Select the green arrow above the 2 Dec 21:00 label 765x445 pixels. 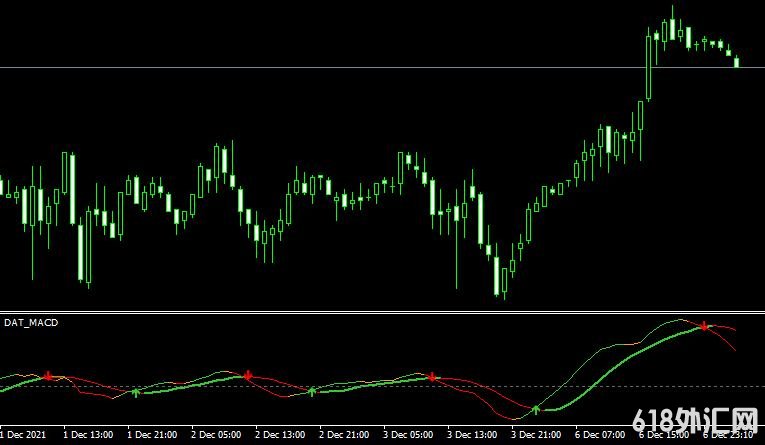coord(312,391)
